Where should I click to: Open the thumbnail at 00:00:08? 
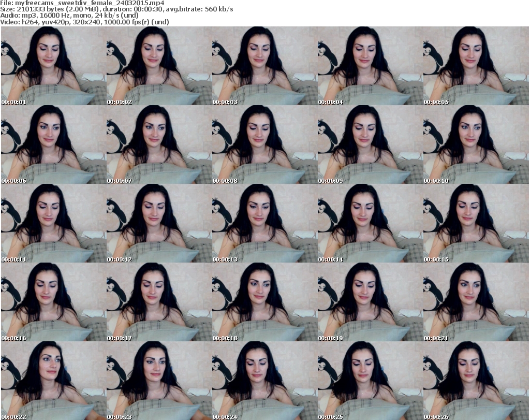pos(264,144)
